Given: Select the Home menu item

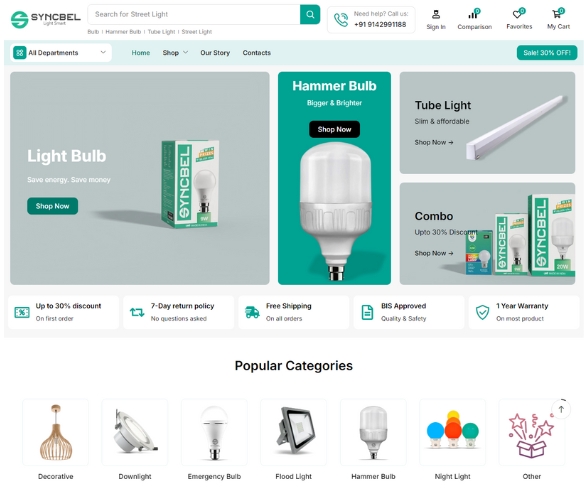Looking at the screenshot, I should [x=140, y=53].
